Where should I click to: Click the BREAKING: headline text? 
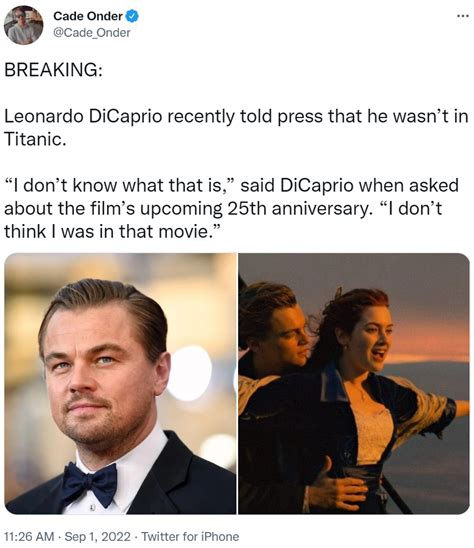point(53,70)
